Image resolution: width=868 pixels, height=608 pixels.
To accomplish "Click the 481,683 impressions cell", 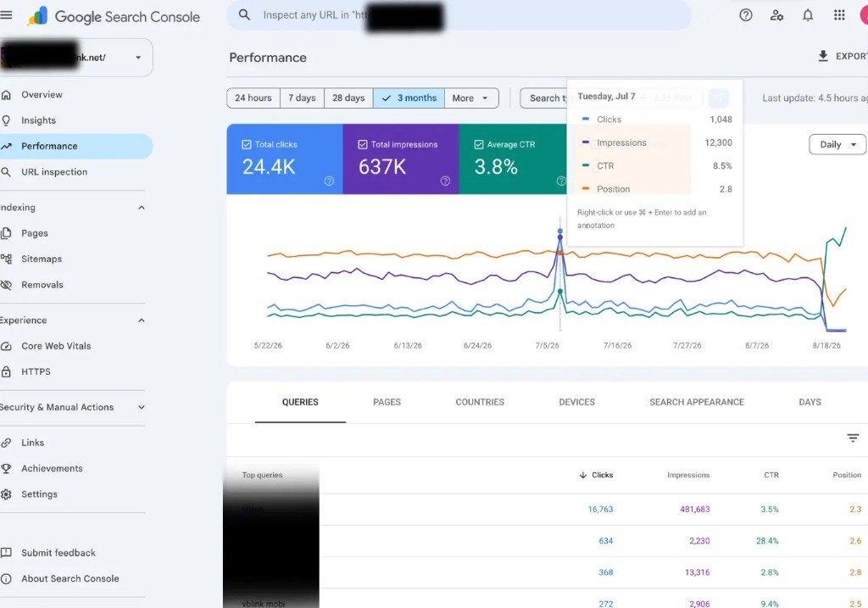I will coord(695,510).
